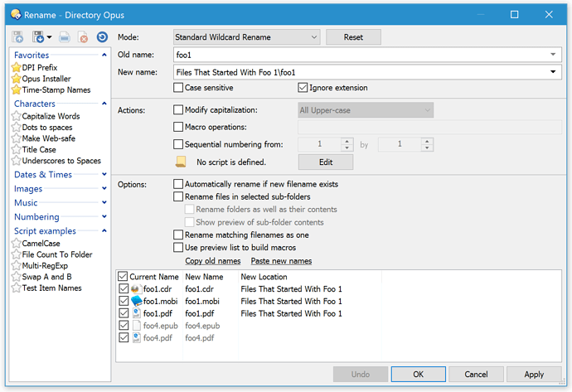572x392 pixels.
Task: Open the Old name history dropdown arrow
Action: 553,55
